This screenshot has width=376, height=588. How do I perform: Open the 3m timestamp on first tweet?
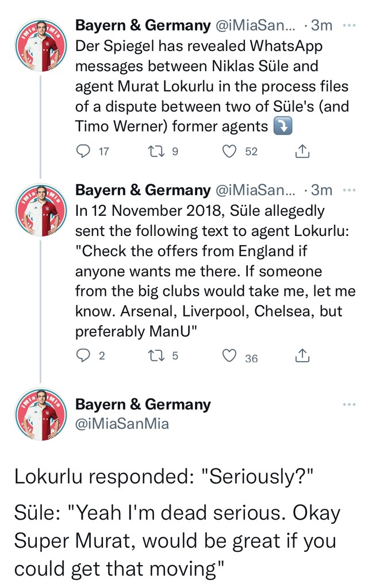321,26
